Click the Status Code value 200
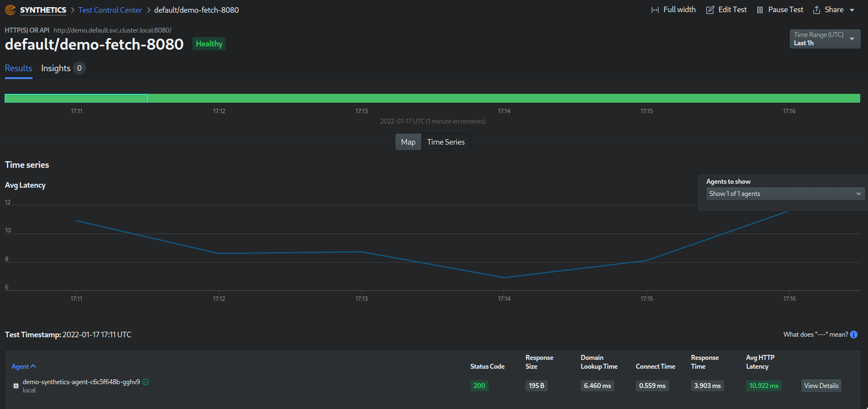The width and height of the screenshot is (868, 409). 479,386
